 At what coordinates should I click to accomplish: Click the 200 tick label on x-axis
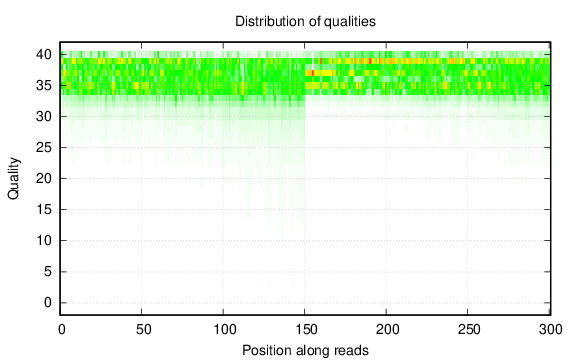(x=388, y=330)
